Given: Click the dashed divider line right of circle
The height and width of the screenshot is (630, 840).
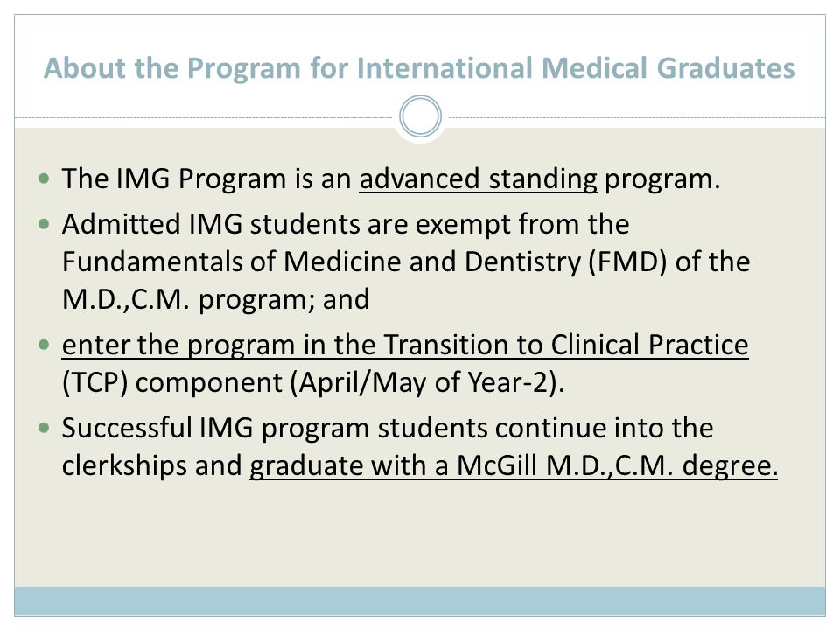Looking at the screenshot, I should [x=637, y=117].
